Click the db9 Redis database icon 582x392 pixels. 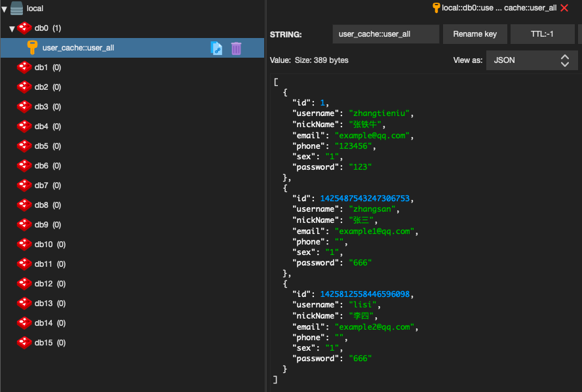click(x=24, y=225)
